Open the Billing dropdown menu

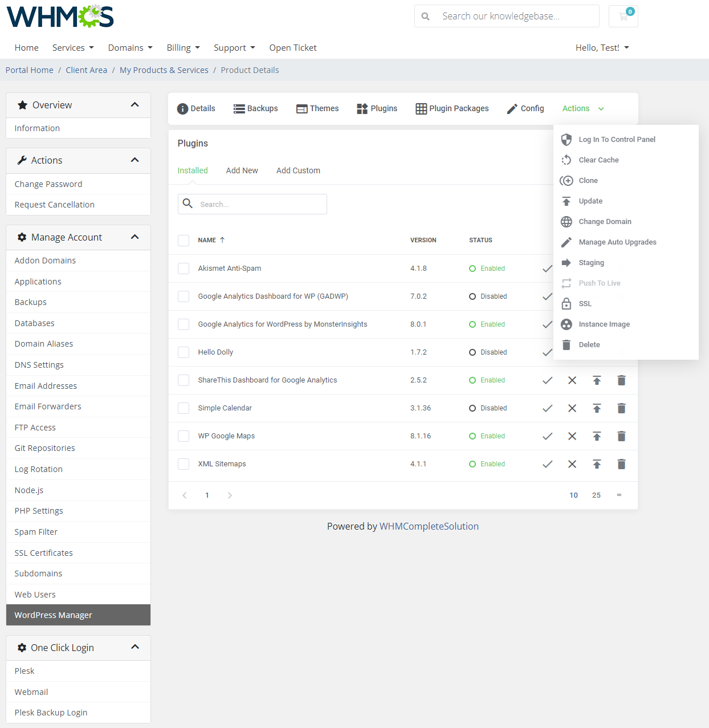(x=184, y=48)
